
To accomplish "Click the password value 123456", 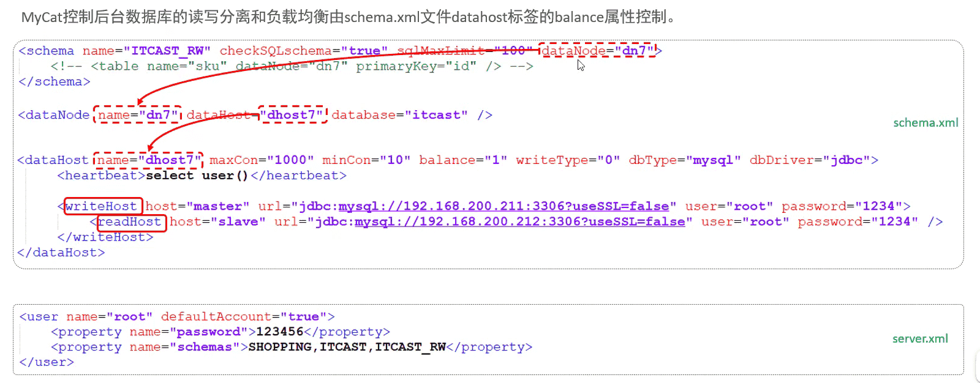I will point(280,332).
